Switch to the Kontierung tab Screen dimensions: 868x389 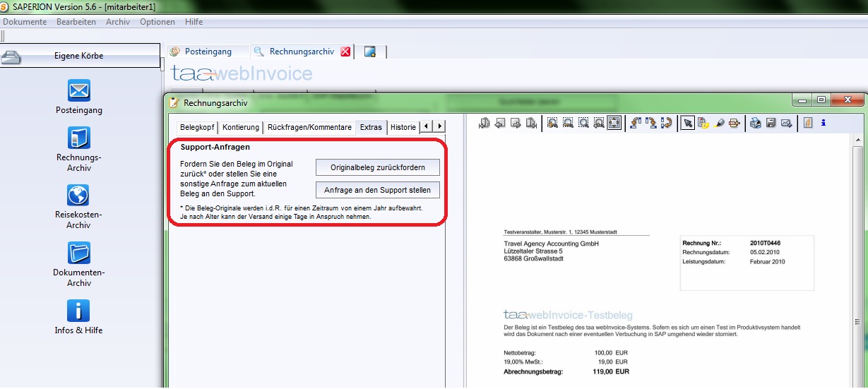pyautogui.click(x=240, y=127)
